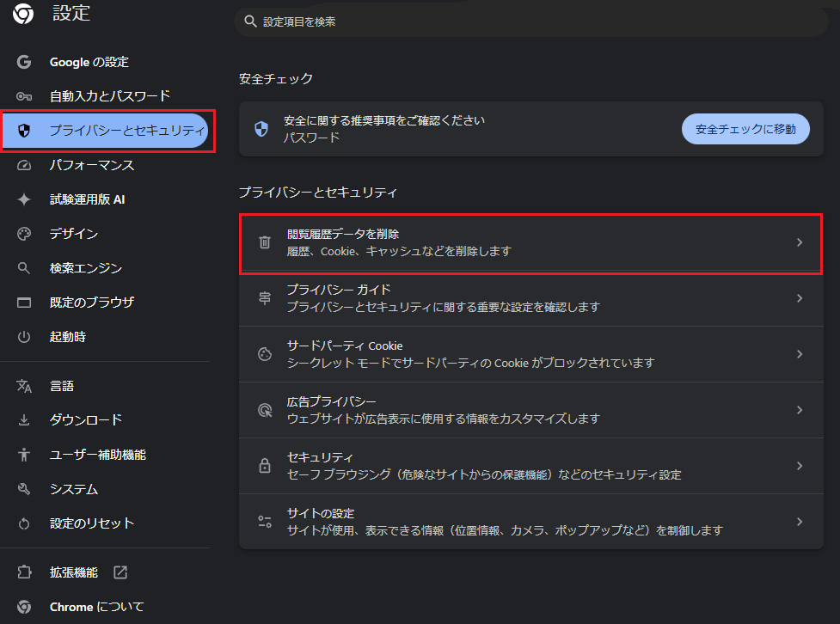This screenshot has height=624, width=840.
Task: Open 検索エンジン settings section
Action: click(86, 268)
